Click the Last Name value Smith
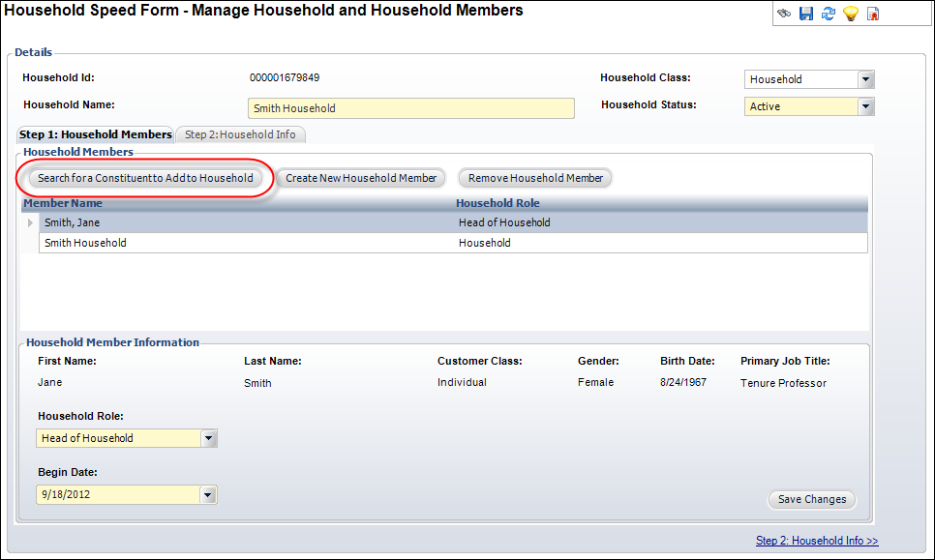 tap(257, 383)
